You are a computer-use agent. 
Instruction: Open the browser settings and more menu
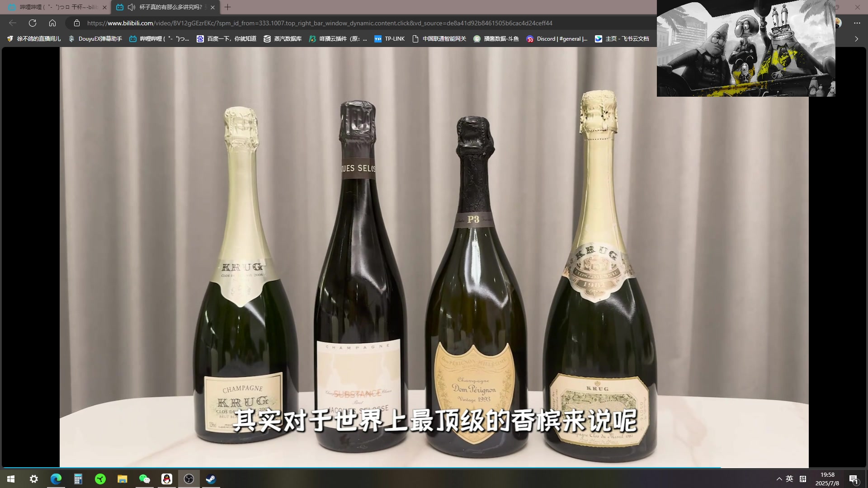(857, 23)
